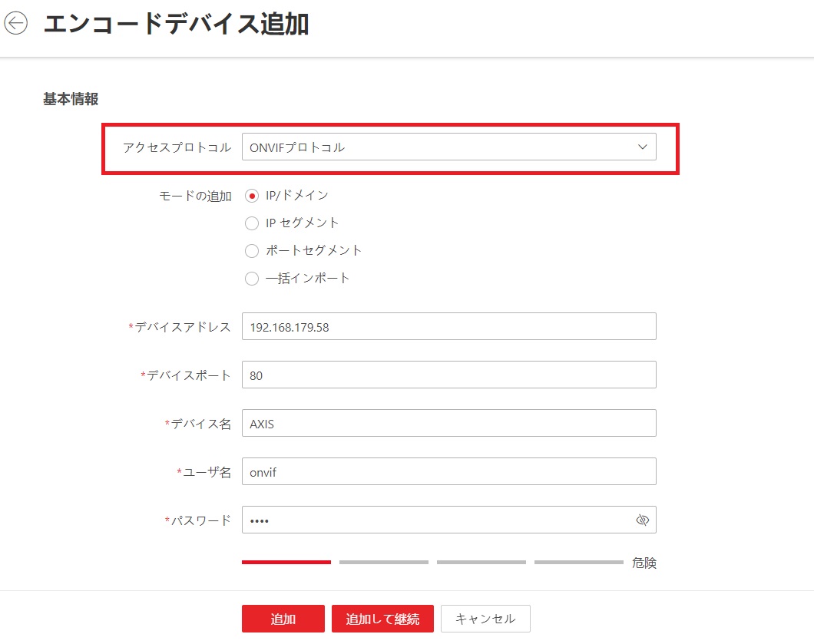Click the 追加して継続 button
814x644 pixels.
pos(382,619)
